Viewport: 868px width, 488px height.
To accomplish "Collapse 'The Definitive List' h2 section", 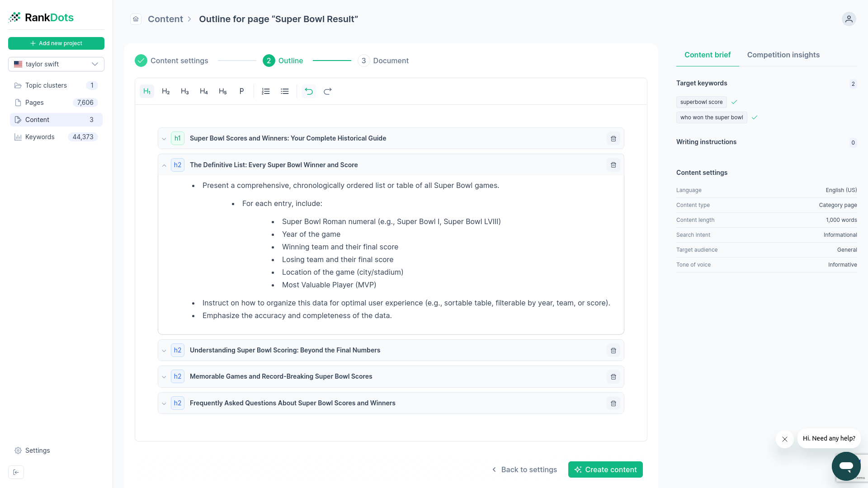I will click(x=164, y=165).
